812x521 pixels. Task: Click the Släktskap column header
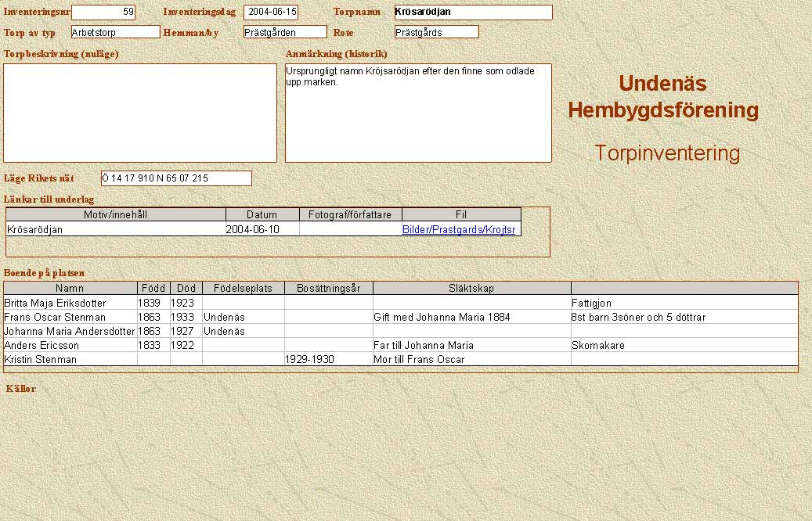click(x=471, y=288)
